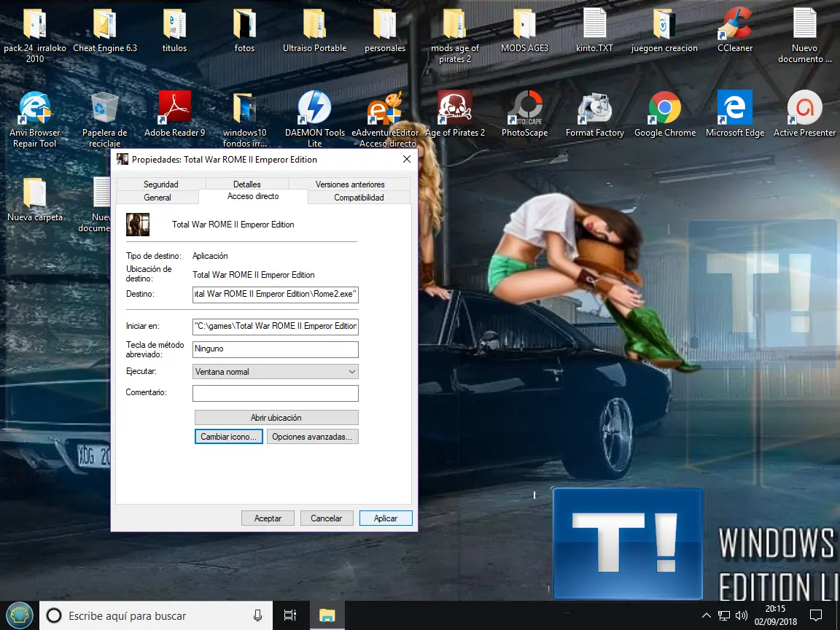This screenshot has width=840, height=630.
Task: Select the Active Presenter shortcut
Action: (805, 108)
